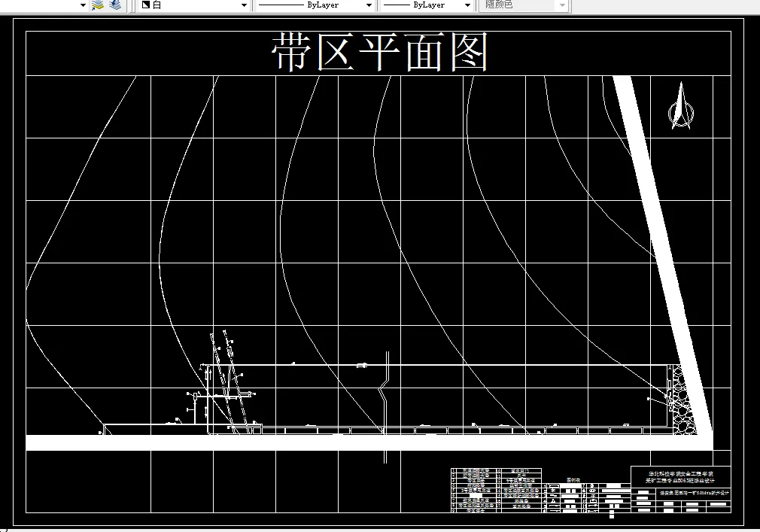Select the Make Object's Layer Current tool
The width and height of the screenshot is (760, 532).
tap(96, 5)
